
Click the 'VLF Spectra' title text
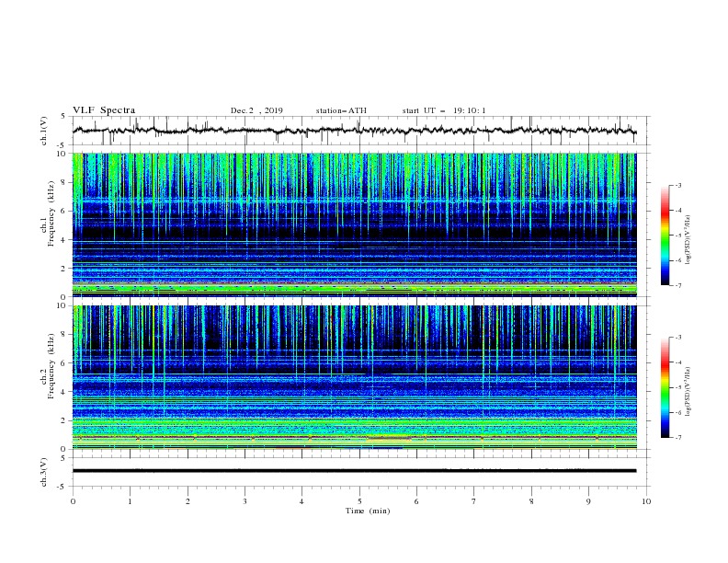tap(104, 110)
